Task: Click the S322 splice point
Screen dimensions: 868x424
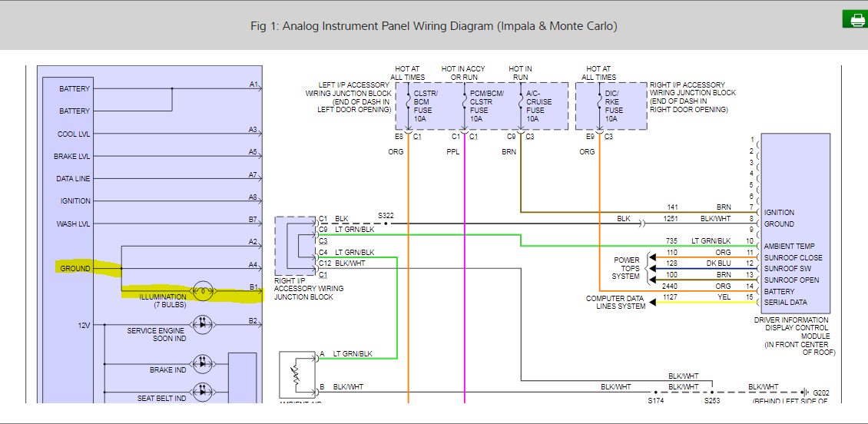Action: coord(386,223)
